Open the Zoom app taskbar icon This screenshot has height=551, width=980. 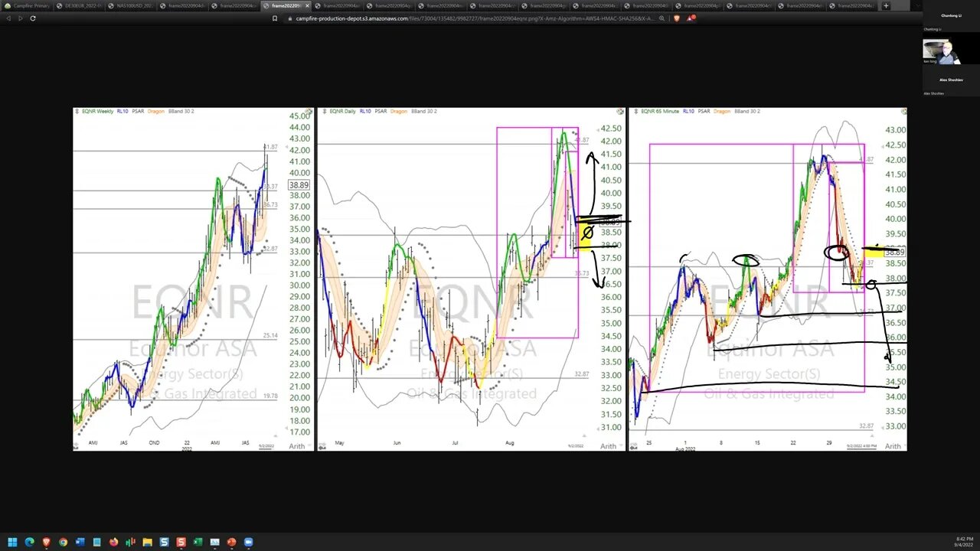point(248,542)
